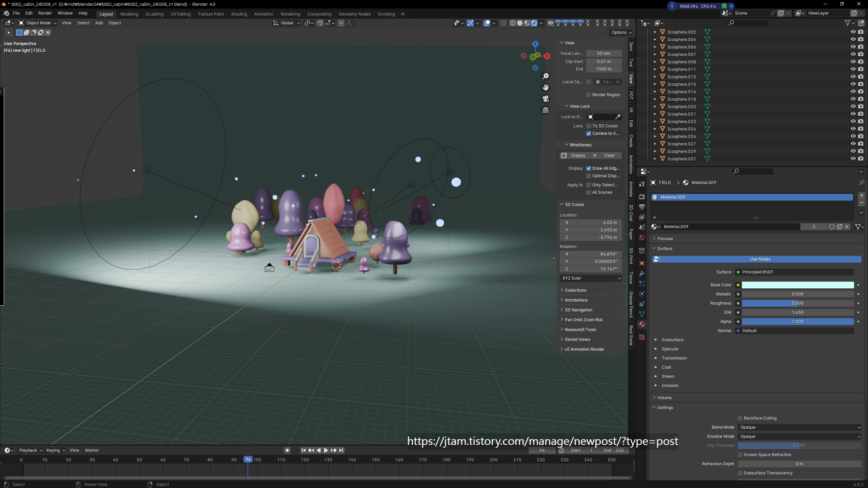The width and height of the screenshot is (868, 488).
Task: Open the Render menu
Action: click(45, 13)
